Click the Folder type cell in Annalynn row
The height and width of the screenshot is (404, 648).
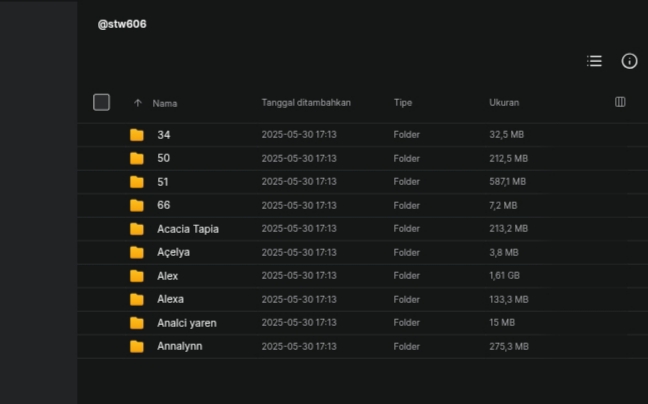click(407, 347)
